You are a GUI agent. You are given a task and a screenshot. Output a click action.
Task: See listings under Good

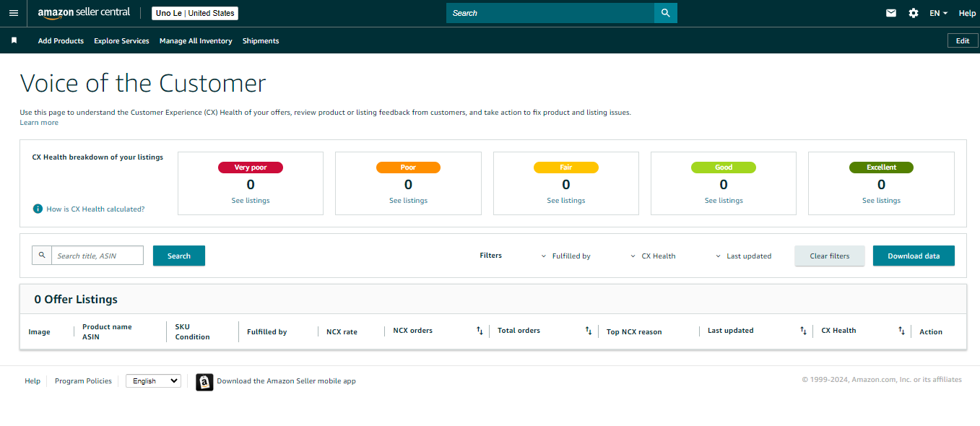click(x=724, y=201)
